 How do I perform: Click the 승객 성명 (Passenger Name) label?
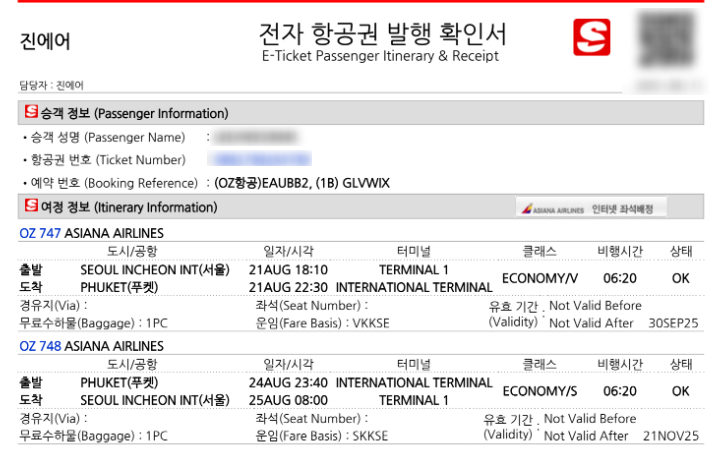pos(108,137)
